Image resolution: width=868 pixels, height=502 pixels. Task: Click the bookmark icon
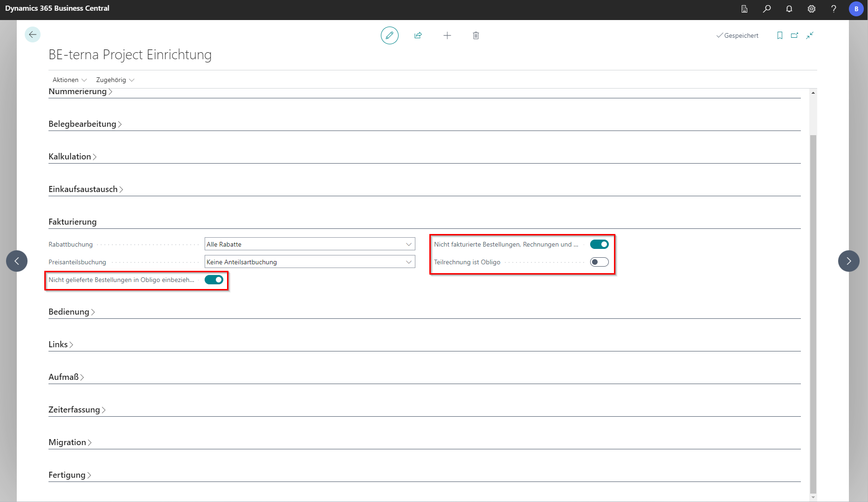tap(779, 35)
